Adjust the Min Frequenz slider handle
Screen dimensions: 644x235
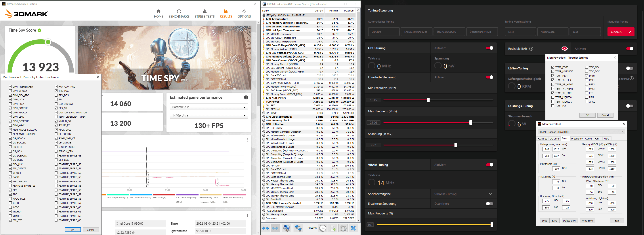pos(428,100)
